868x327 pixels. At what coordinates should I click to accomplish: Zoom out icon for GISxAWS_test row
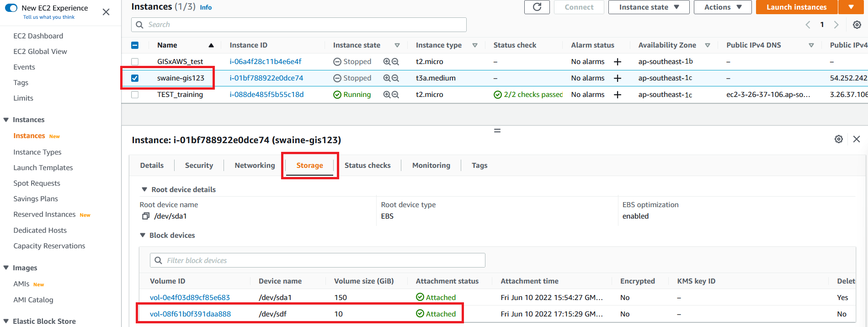click(x=395, y=62)
